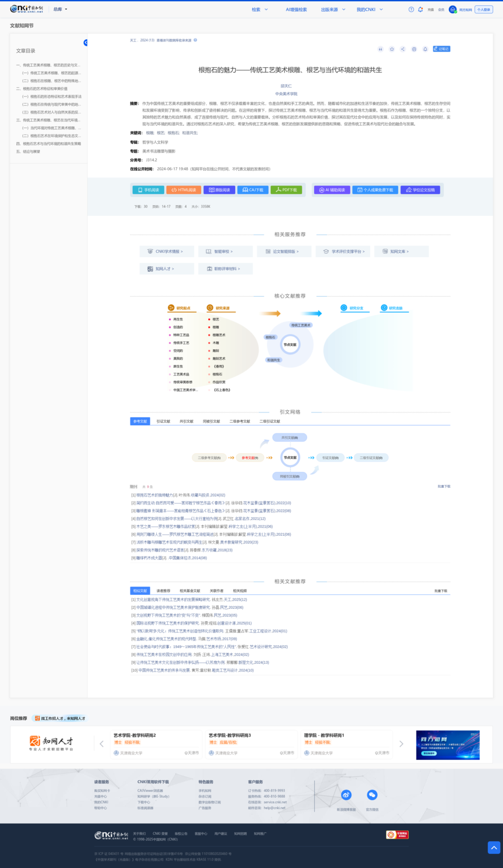This screenshot has width=503, height=868.
Task: Open 原版阅读 original reading button
Action: coord(219,190)
